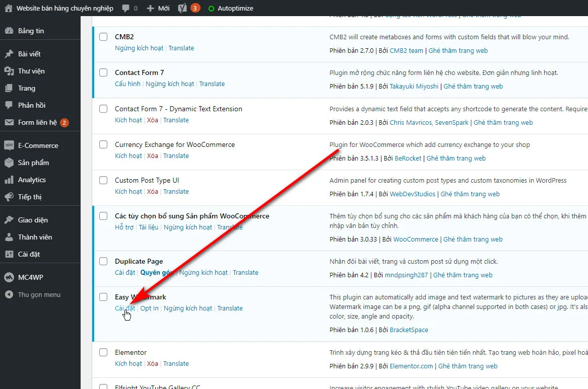Click the Form liên hệ envelope icon
Image resolution: width=588 pixels, height=389 pixels.
[9, 122]
